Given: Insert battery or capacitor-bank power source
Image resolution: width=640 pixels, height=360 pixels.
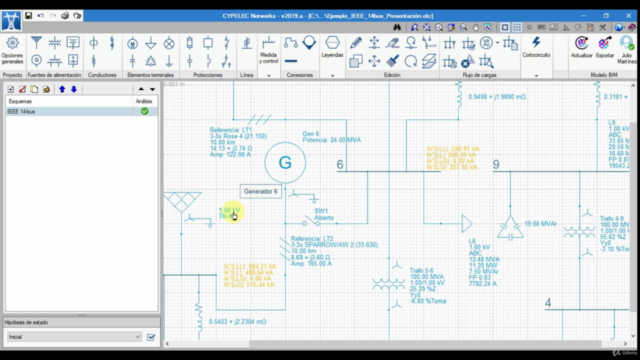Looking at the screenshot, I should (x=55, y=61).
